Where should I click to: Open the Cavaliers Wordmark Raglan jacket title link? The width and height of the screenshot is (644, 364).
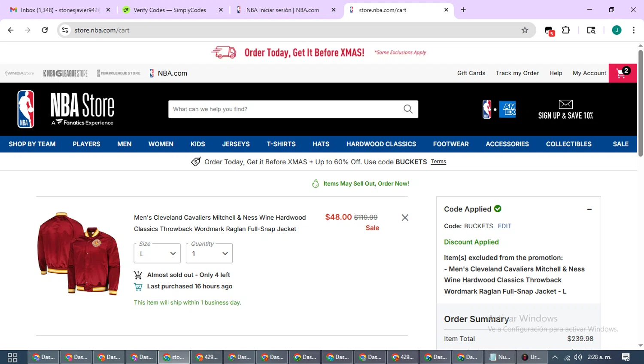click(220, 223)
